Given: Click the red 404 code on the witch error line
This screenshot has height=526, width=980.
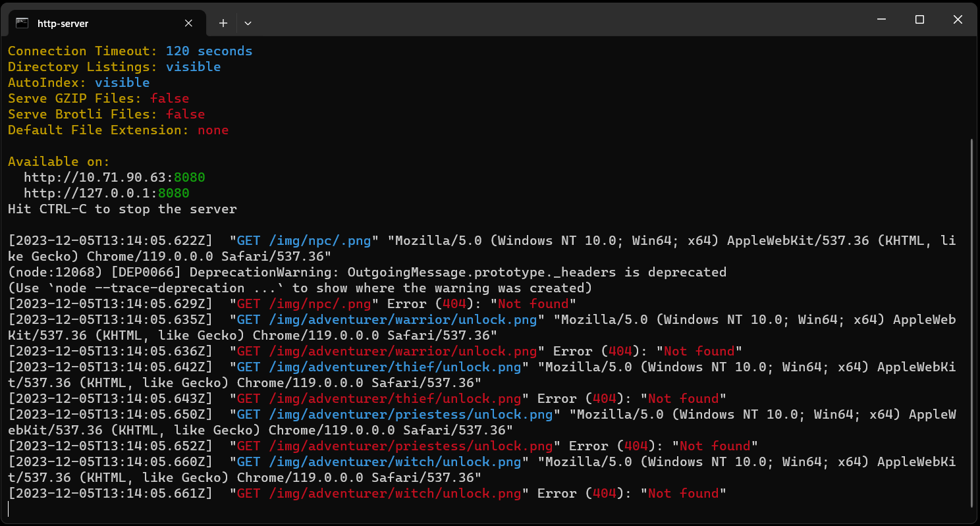Looking at the screenshot, I should (x=605, y=494).
